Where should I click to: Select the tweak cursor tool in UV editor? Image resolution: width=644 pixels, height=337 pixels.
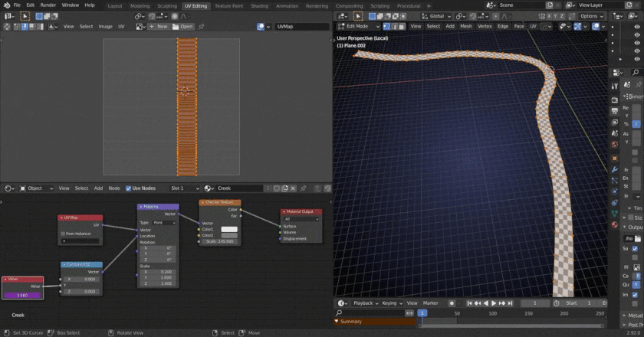[x=25, y=15]
